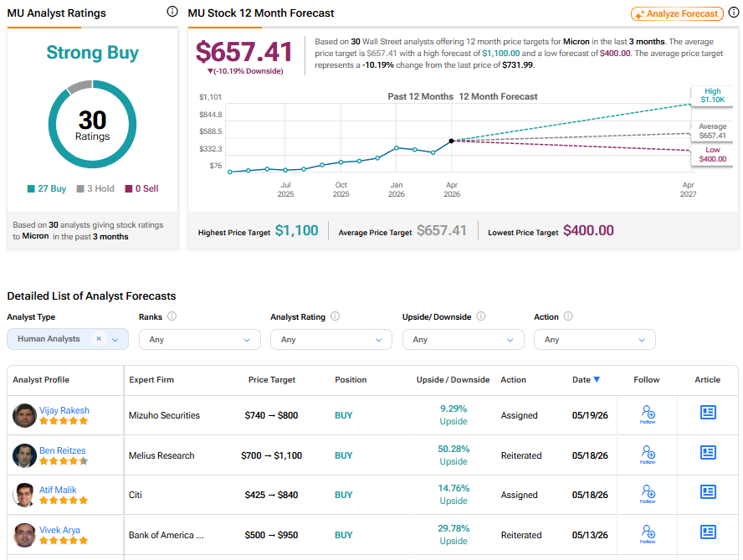Screen dimensions: 743x560
Task: Follow analyst Vijay Rakesh
Action: click(x=648, y=414)
